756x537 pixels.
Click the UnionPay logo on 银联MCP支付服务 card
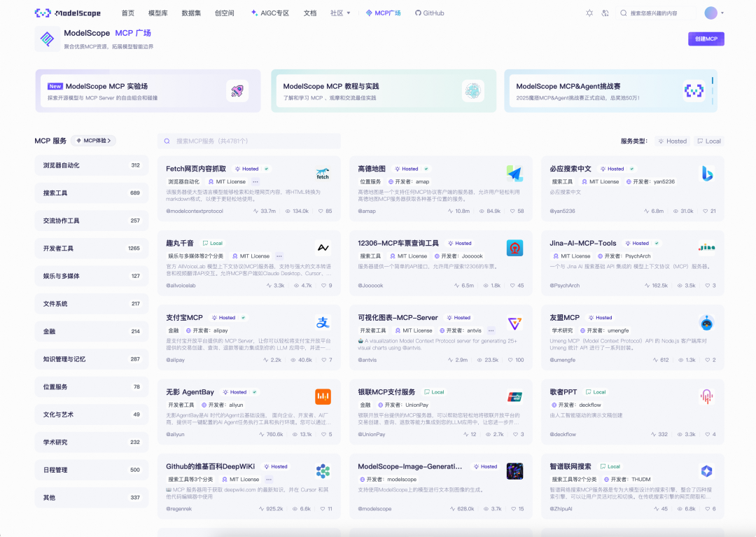tap(514, 397)
